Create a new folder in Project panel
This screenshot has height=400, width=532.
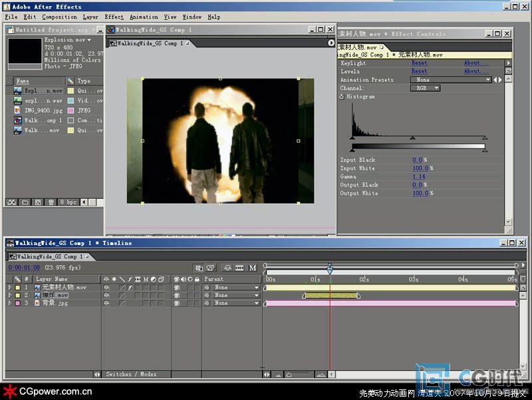coord(25,202)
